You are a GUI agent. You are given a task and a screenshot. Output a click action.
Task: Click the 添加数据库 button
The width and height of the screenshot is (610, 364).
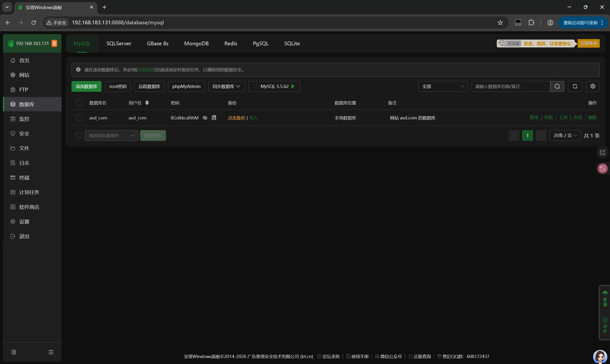[86, 86]
